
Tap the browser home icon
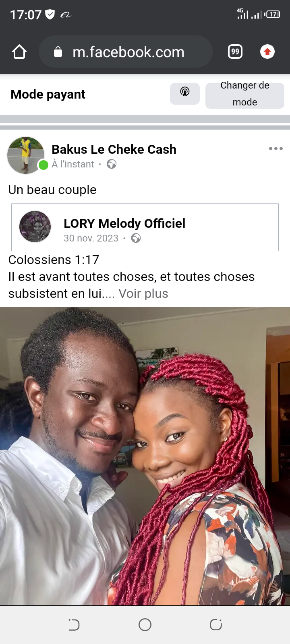point(19,52)
